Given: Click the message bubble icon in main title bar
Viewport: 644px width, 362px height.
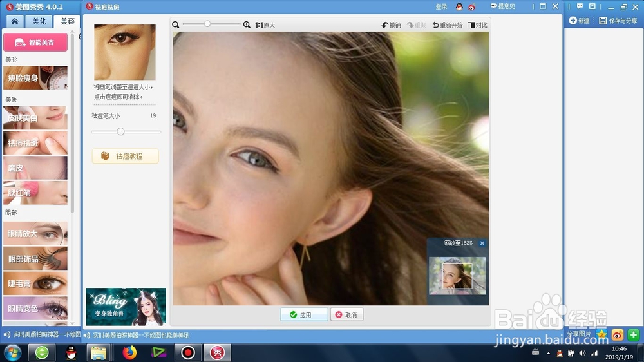Looking at the screenshot, I should (x=580, y=6).
